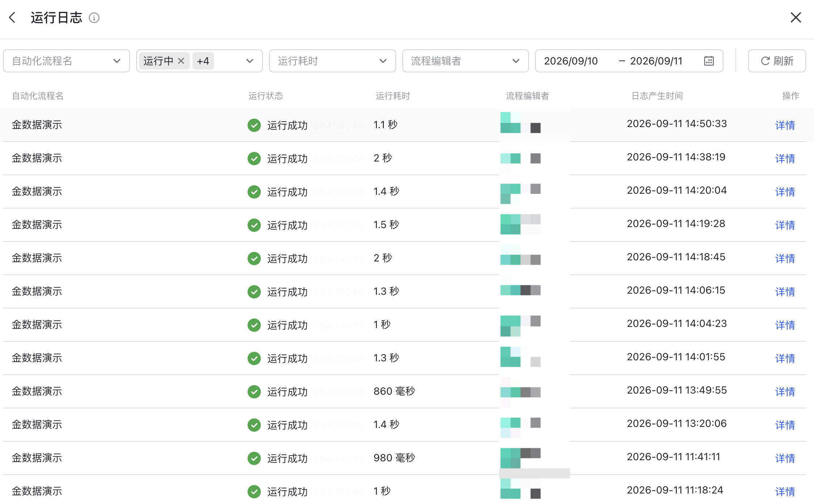This screenshot has height=504, width=814.
Task: View 详情 for the 11:18:24 log
Action: click(785, 492)
